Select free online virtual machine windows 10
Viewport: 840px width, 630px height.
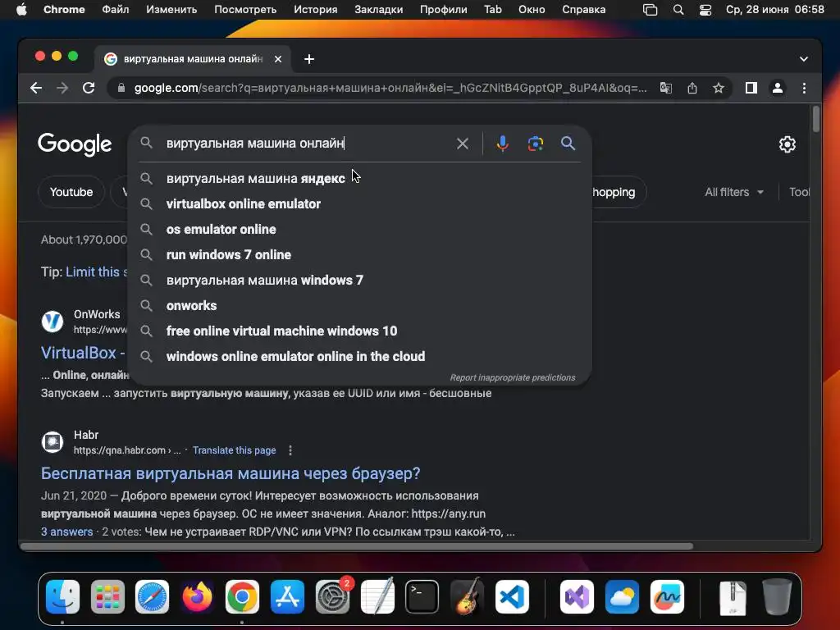[359, 331]
